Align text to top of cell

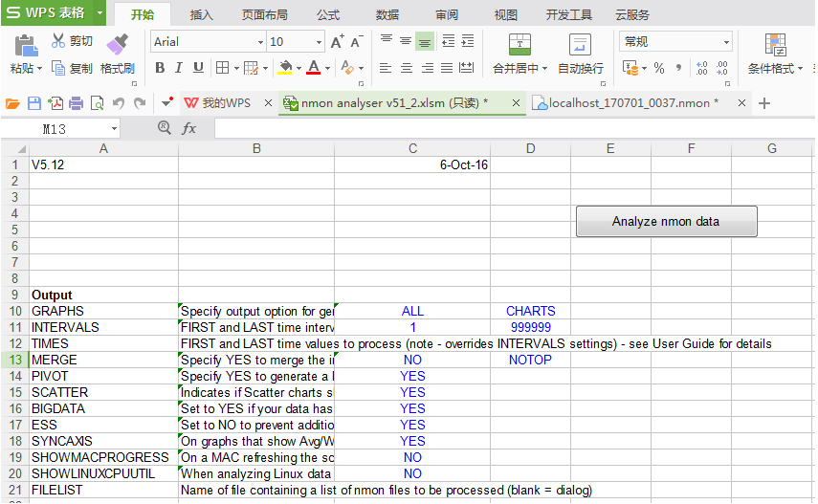pyautogui.click(x=387, y=40)
